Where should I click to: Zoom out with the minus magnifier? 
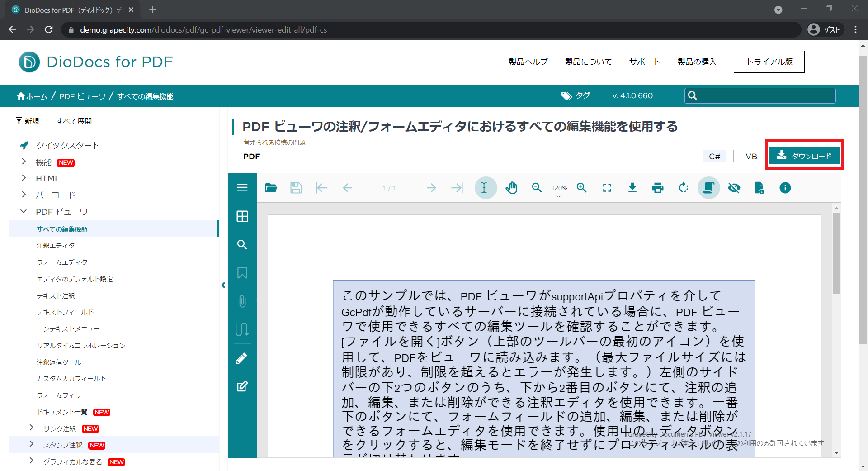click(x=537, y=188)
